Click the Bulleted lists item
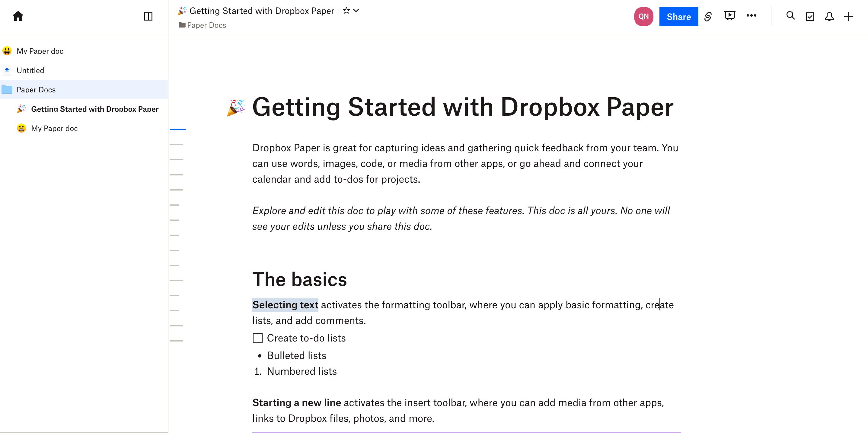868x433 pixels. point(296,355)
